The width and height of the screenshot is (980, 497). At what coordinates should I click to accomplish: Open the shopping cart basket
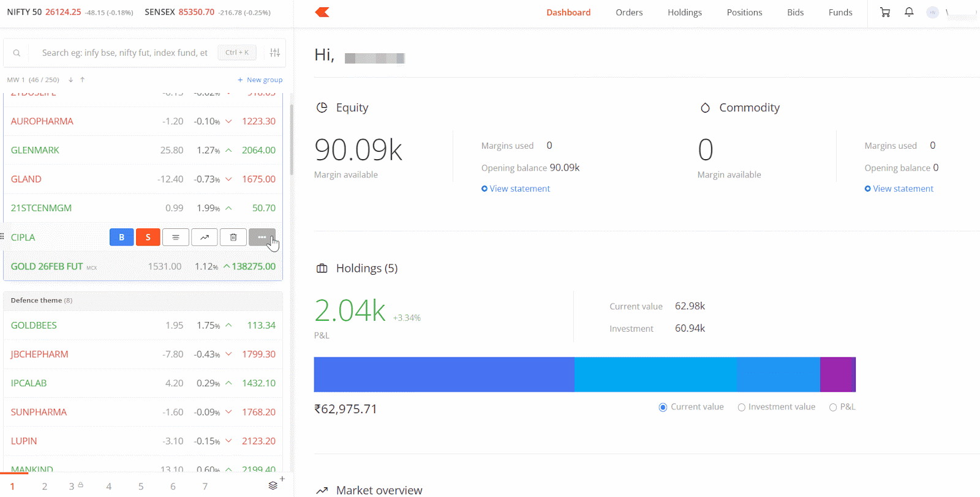885,12
